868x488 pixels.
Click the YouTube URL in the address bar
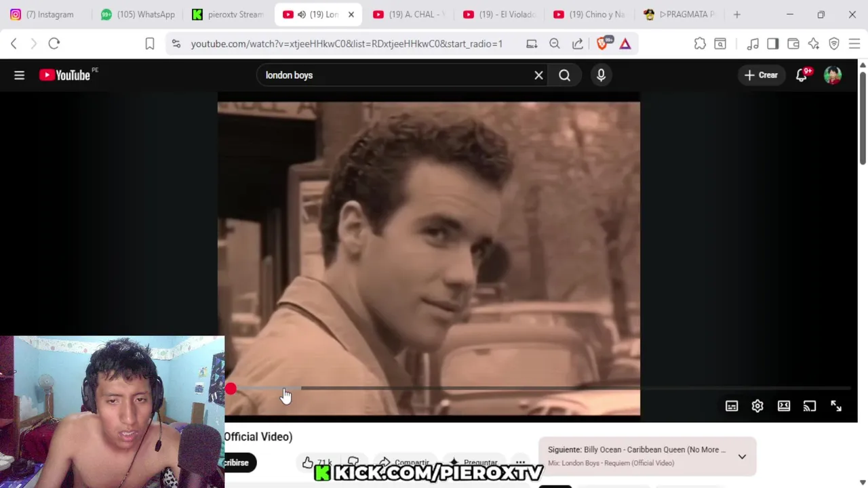click(x=347, y=44)
